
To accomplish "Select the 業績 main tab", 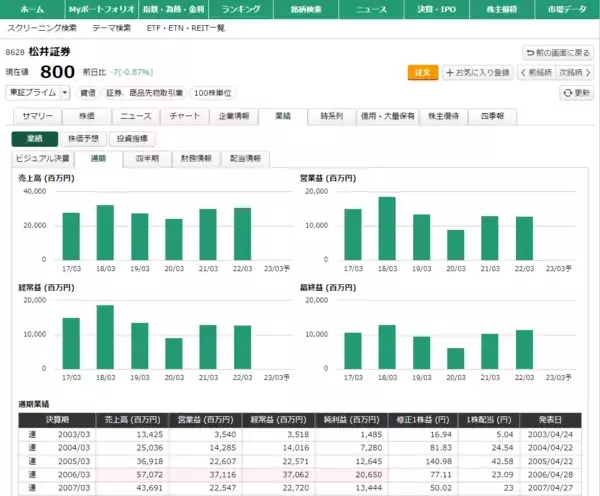I will (283, 116).
